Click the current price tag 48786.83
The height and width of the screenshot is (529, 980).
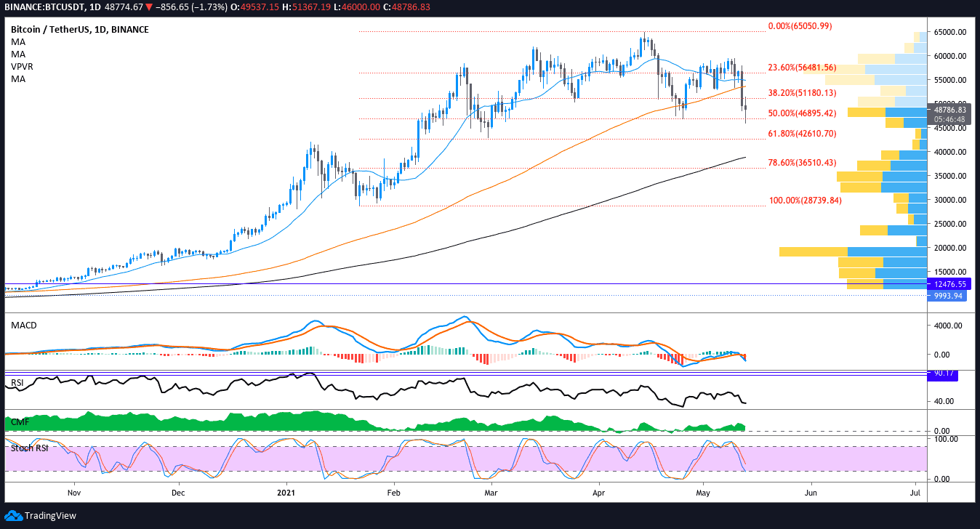coord(949,110)
